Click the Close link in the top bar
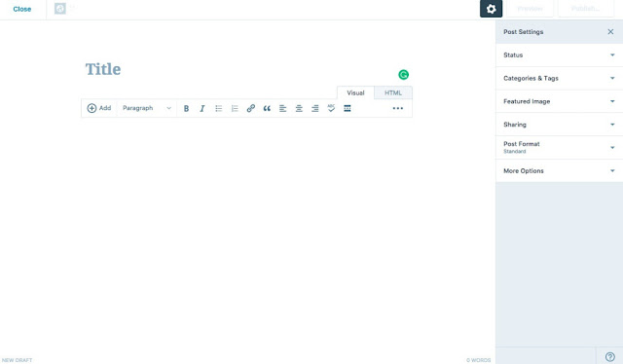 (21, 9)
